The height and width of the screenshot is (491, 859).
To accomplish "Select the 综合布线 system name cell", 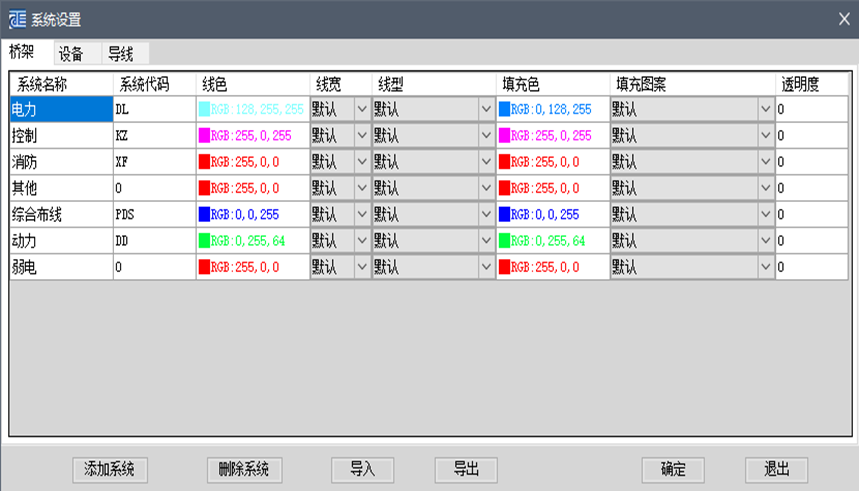I will (61, 214).
